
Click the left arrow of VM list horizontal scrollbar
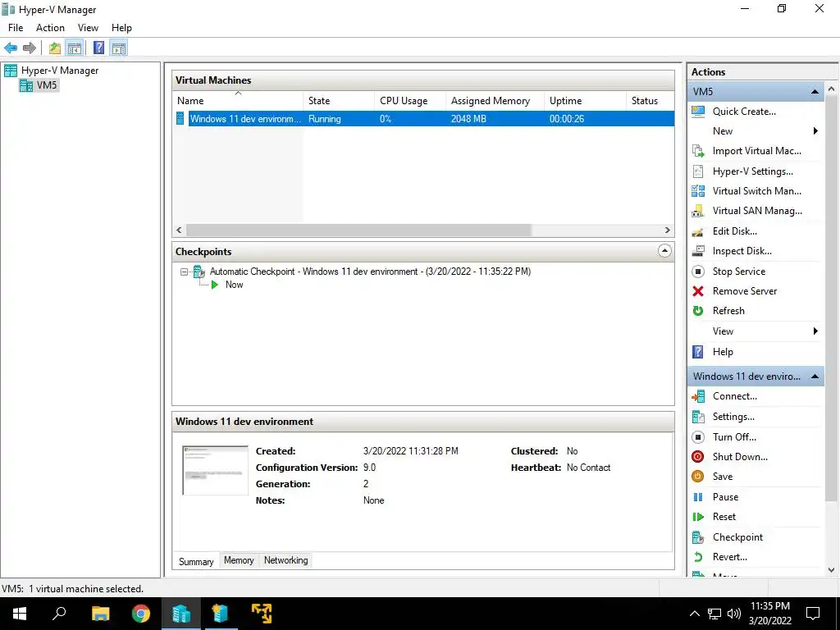pos(180,231)
